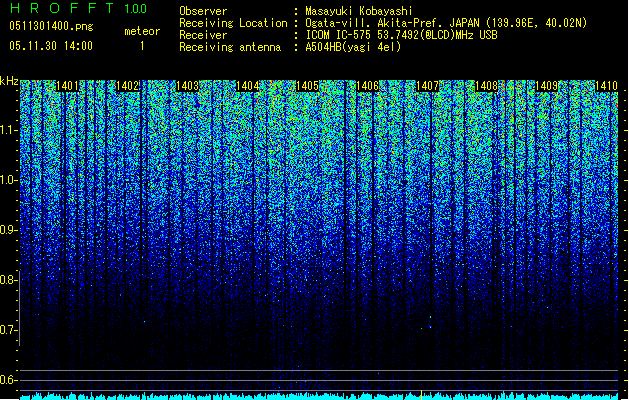Click the meteor count label
The height and width of the screenshot is (400, 629).
pyautogui.click(x=142, y=31)
